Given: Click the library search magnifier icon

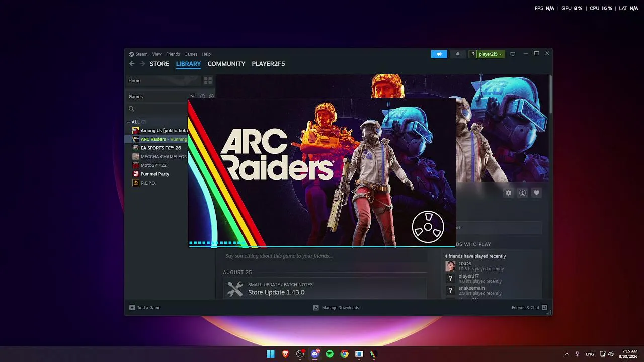Looking at the screenshot, I should pyautogui.click(x=131, y=109).
